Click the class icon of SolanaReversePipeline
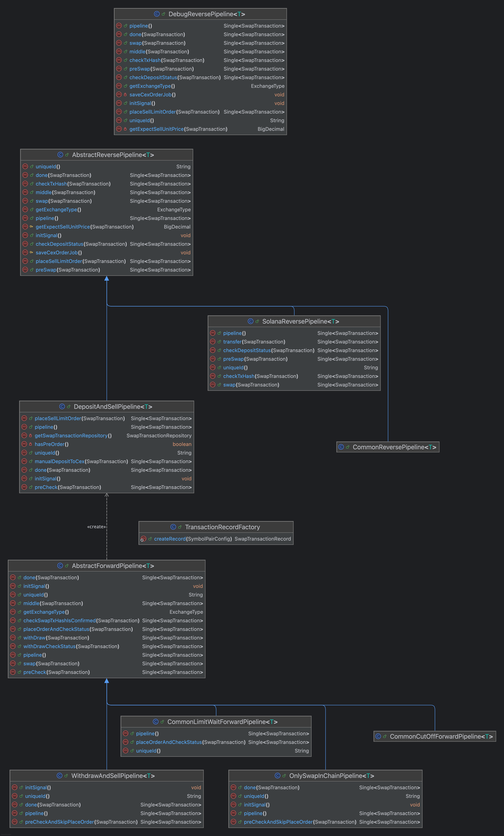Viewport: 504px width, 836px height. (x=250, y=321)
